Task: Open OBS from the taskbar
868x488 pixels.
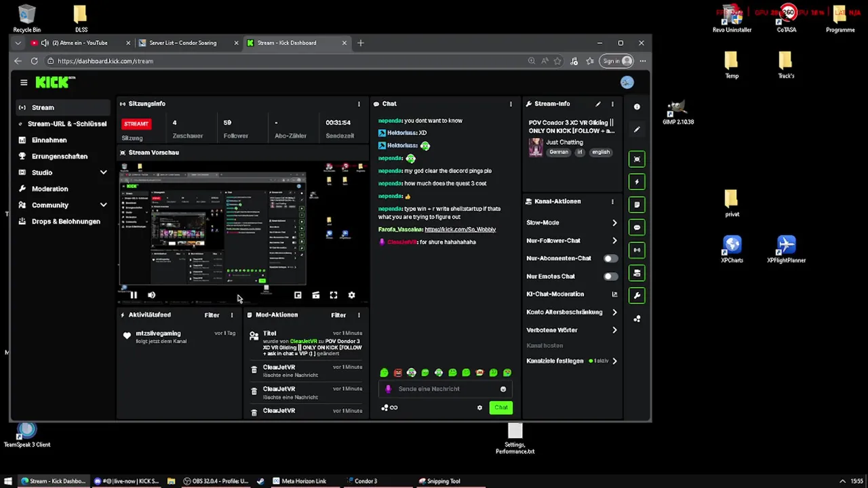Action: click(216, 481)
